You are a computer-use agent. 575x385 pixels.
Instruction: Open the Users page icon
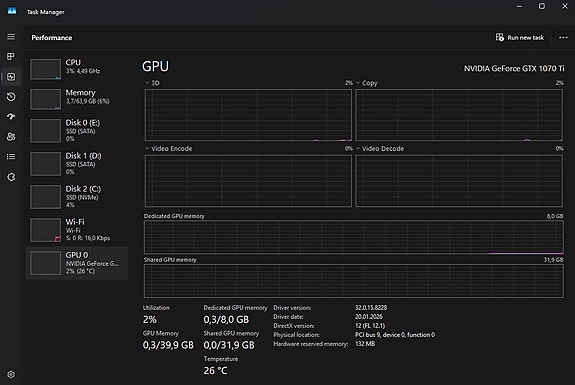click(11, 137)
